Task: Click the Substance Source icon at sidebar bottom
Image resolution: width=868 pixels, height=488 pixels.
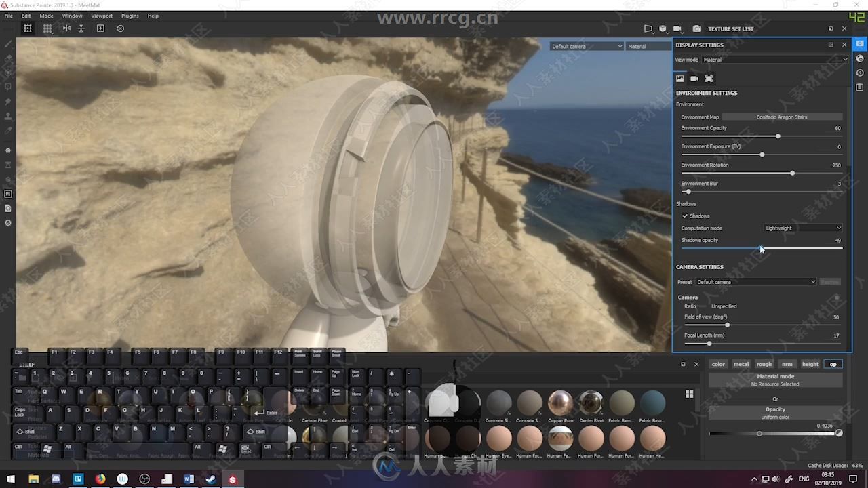Action: 8,223
